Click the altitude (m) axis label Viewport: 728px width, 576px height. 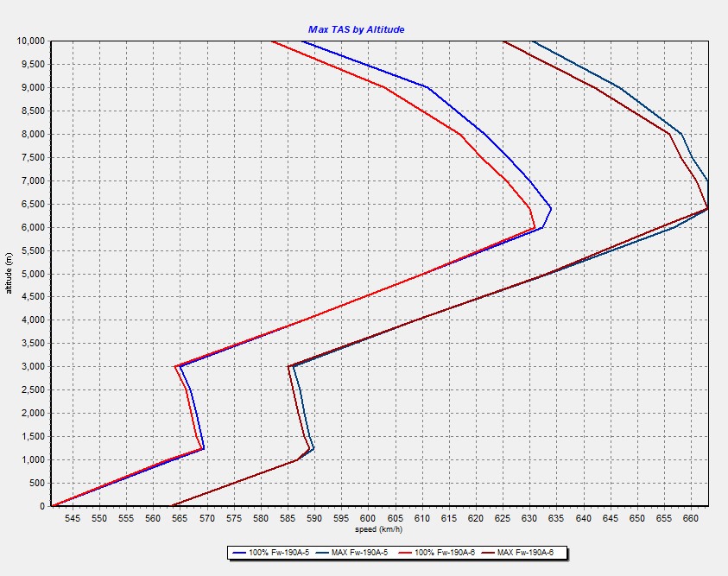[x=9, y=273]
